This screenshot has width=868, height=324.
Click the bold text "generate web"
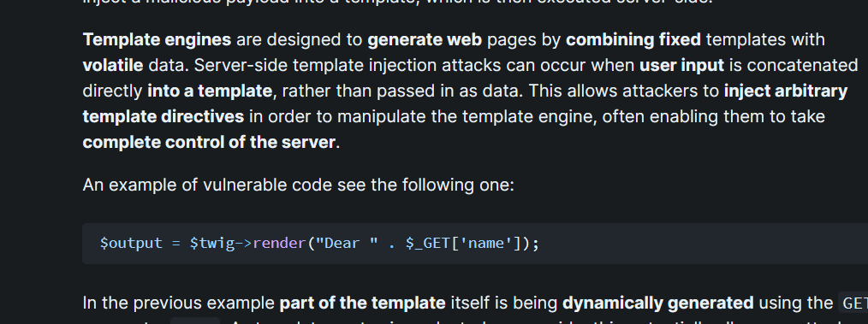click(x=425, y=40)
